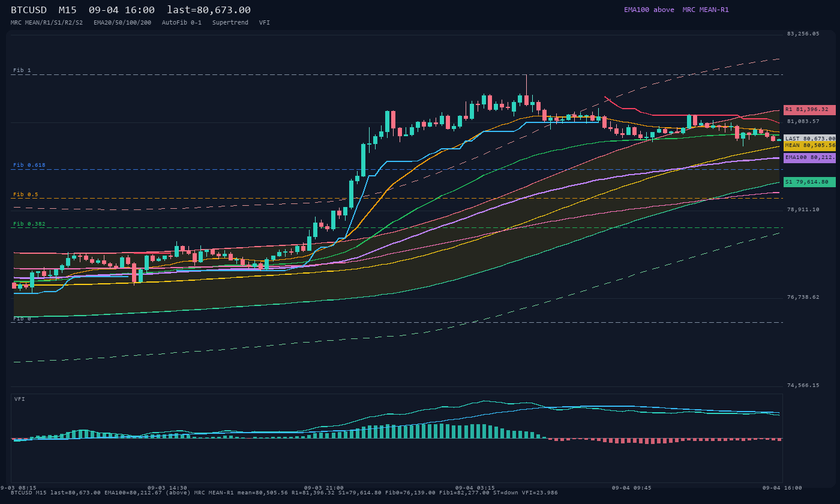Click the MRC MEAN/R1/S1/R2/S2 indicator label
The height and width of the screenshot is (504, 840).
click(47, 23)
